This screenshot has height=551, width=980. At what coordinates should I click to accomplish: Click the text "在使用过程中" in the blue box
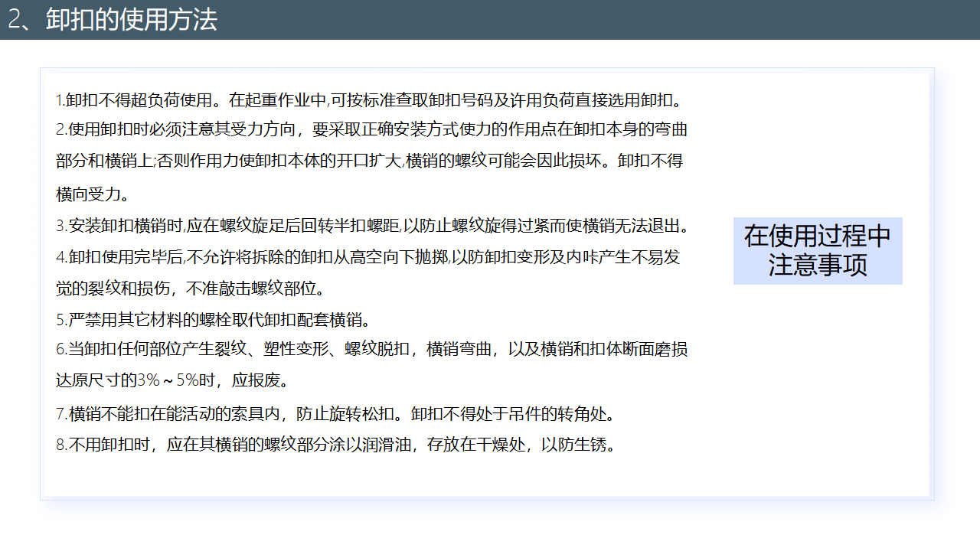(818, 236)
